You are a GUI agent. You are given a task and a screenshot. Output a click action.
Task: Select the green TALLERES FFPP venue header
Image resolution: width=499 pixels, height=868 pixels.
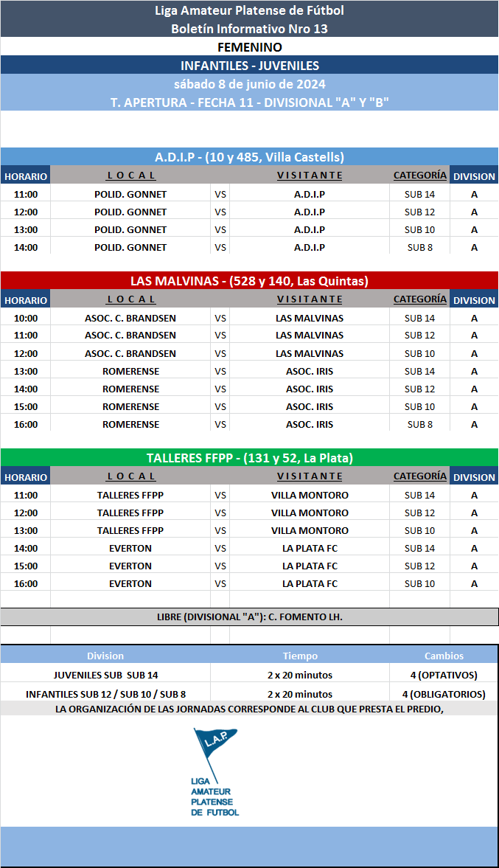pos(249,458)
